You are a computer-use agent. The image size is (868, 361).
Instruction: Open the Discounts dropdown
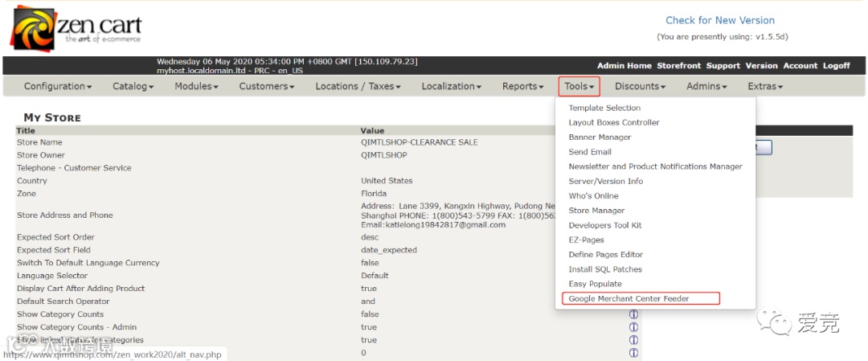tap(640, 86)
